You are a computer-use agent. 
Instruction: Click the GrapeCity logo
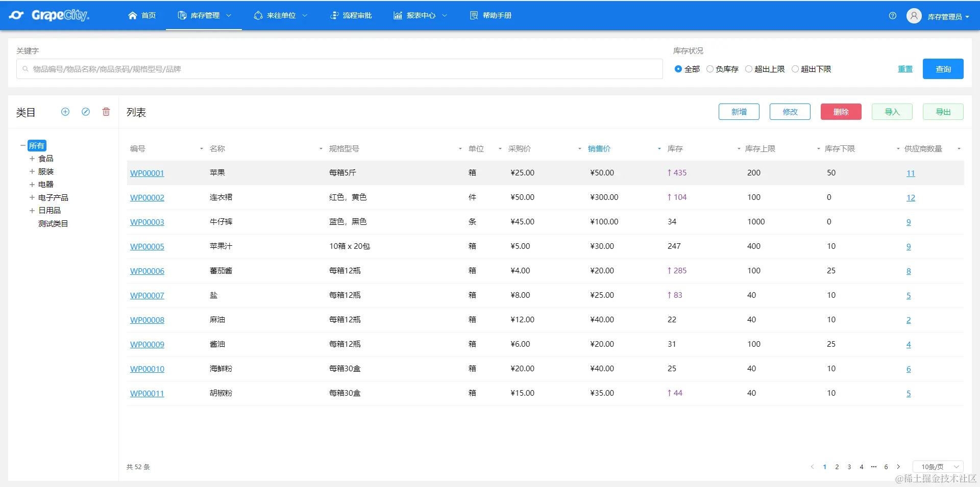[x=49, y=15]
